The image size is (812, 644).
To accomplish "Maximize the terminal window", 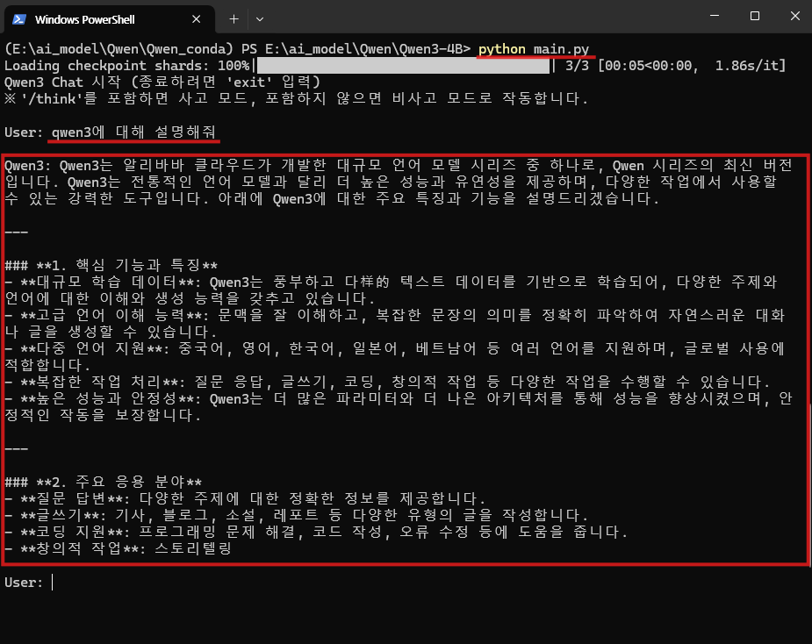I will (x=755, y=16).
